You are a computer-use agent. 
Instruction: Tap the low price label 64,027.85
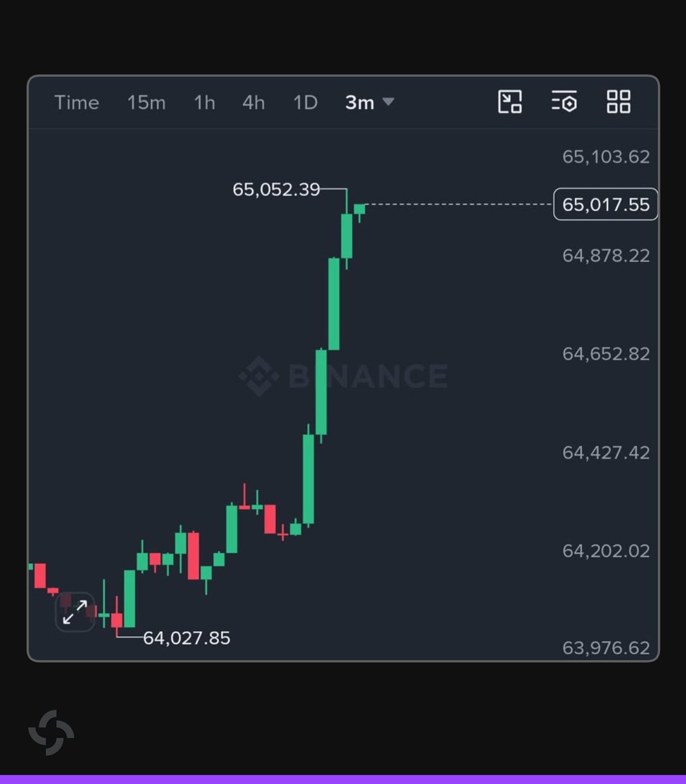187,638
